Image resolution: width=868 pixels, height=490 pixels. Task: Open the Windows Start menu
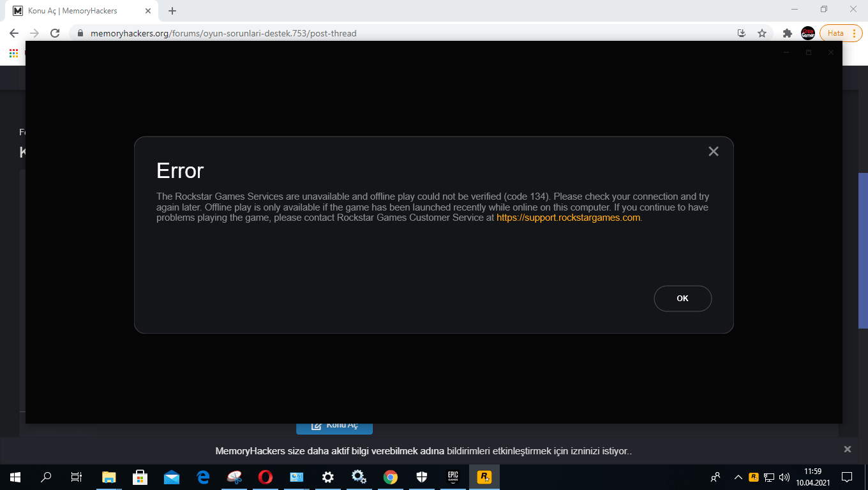pos(15,477)
